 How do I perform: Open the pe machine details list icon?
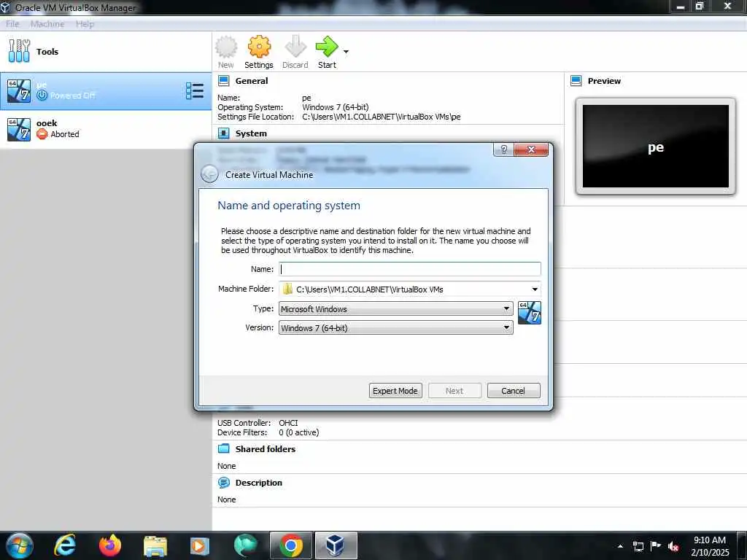(194, 91)
